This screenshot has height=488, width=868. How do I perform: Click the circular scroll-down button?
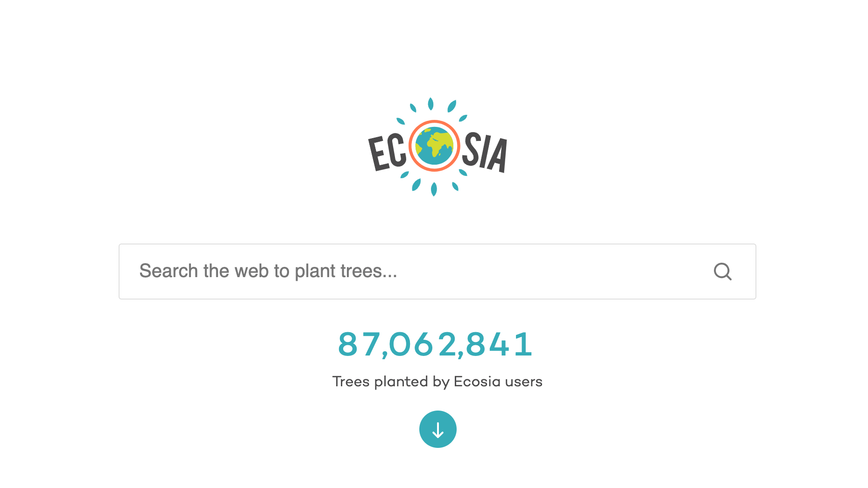point(438,429)
